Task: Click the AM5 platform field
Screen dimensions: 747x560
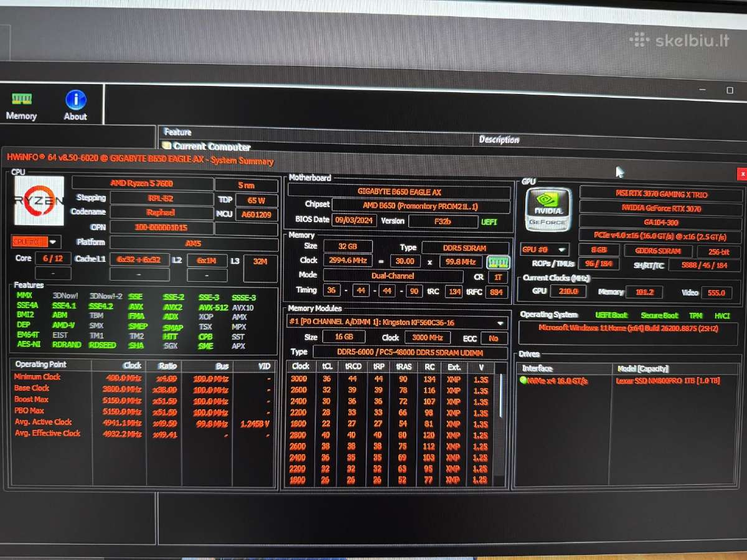Action: (x=194, y=243)
